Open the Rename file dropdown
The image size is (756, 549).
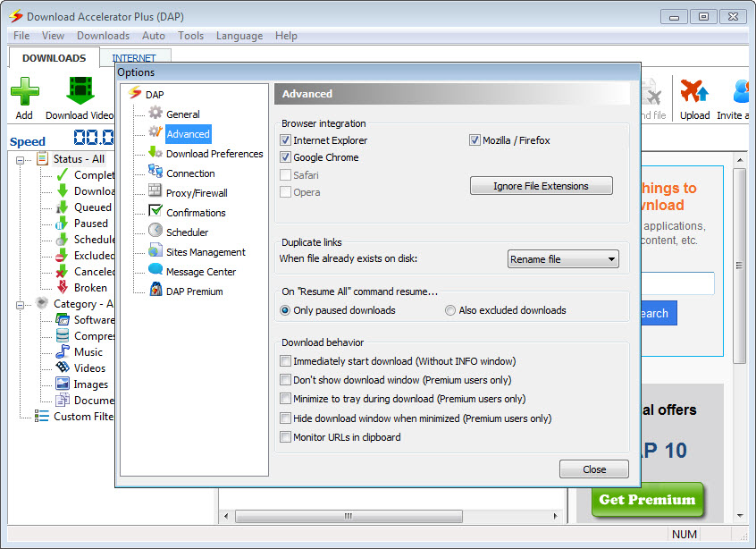tap(563, 259)
